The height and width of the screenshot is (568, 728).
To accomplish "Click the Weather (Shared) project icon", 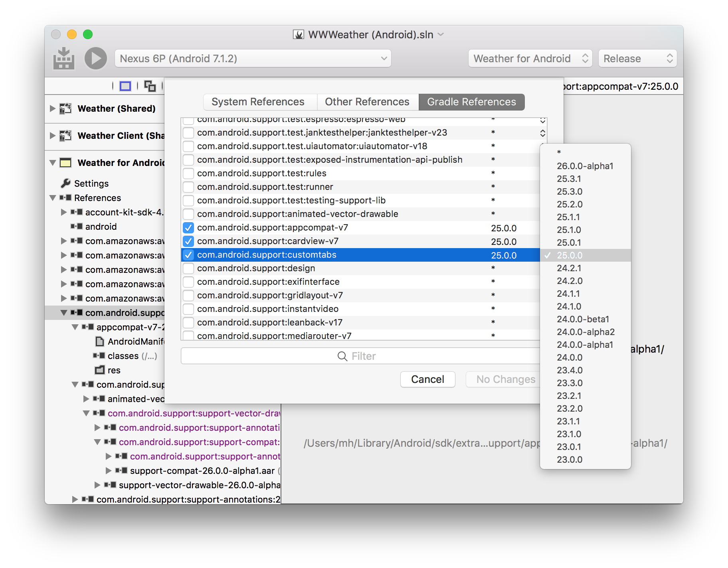I will tap(65, 108).
